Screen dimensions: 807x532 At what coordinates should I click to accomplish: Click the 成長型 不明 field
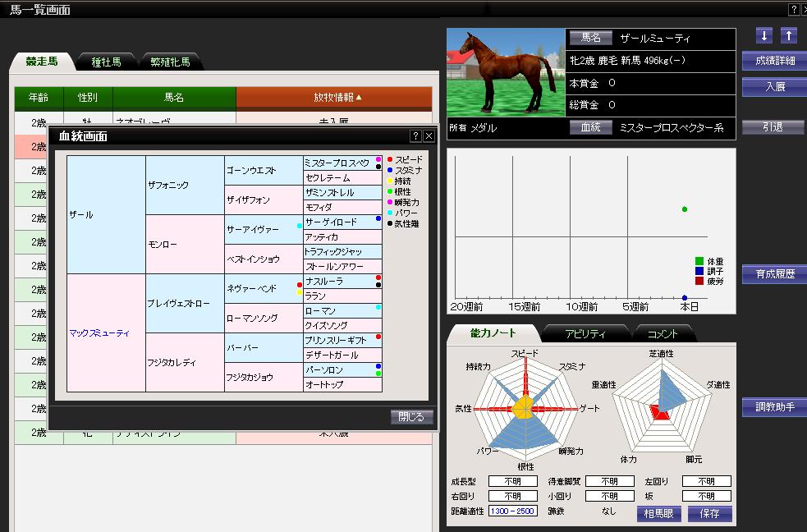[512, 481]
